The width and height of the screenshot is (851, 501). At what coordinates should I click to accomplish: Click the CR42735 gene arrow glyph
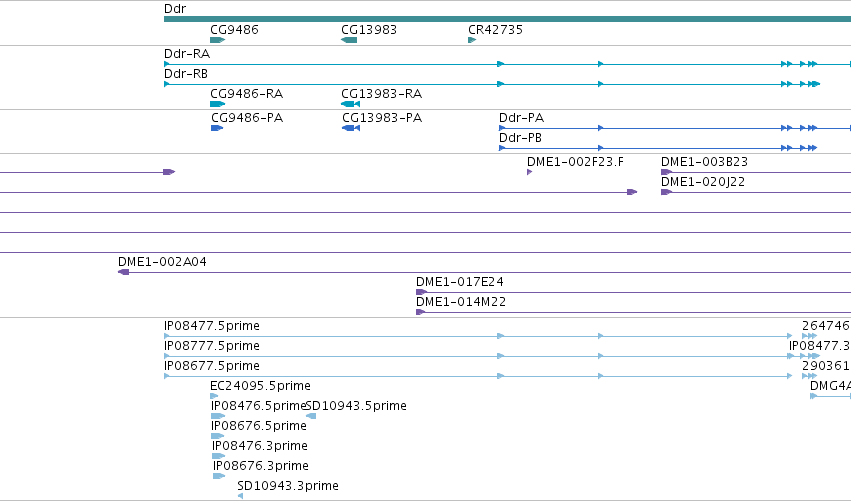click(x=472, y=40)
